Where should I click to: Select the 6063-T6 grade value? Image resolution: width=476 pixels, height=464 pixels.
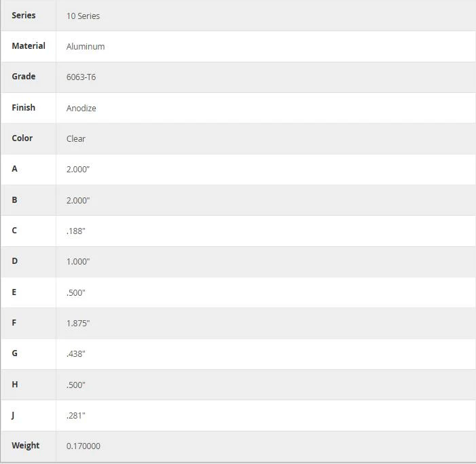tap(81, 77)
